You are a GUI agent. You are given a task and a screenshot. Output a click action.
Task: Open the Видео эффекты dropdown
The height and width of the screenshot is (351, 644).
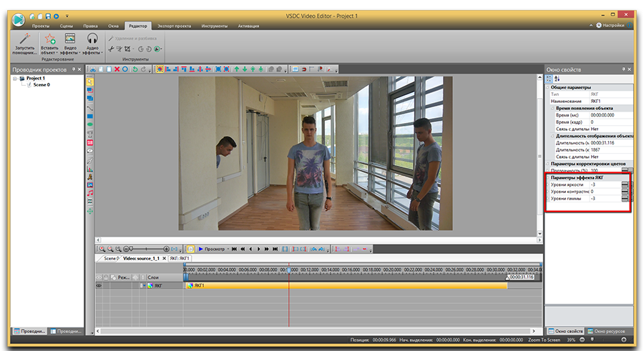tap(70, 44)
